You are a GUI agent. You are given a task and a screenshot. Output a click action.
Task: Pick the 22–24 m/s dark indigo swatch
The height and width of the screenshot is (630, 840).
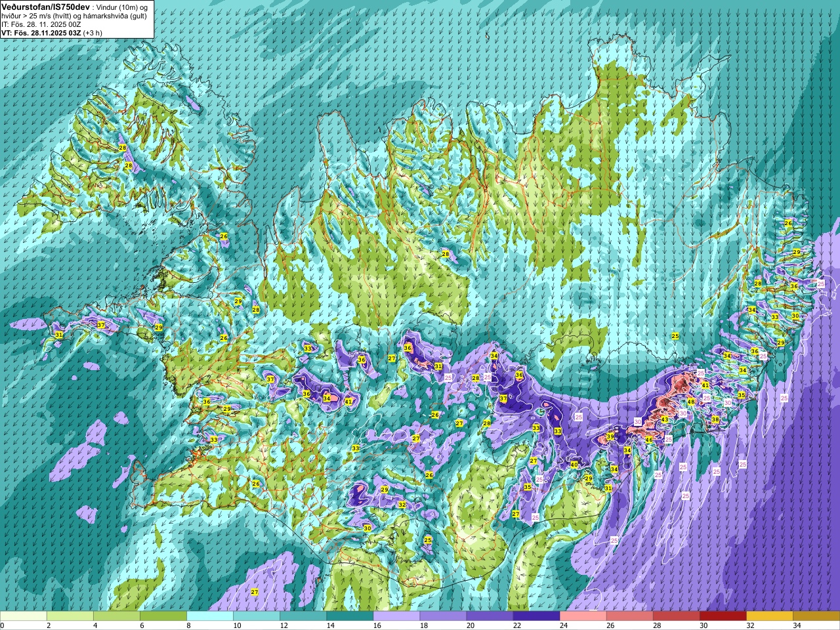[536, 616]
